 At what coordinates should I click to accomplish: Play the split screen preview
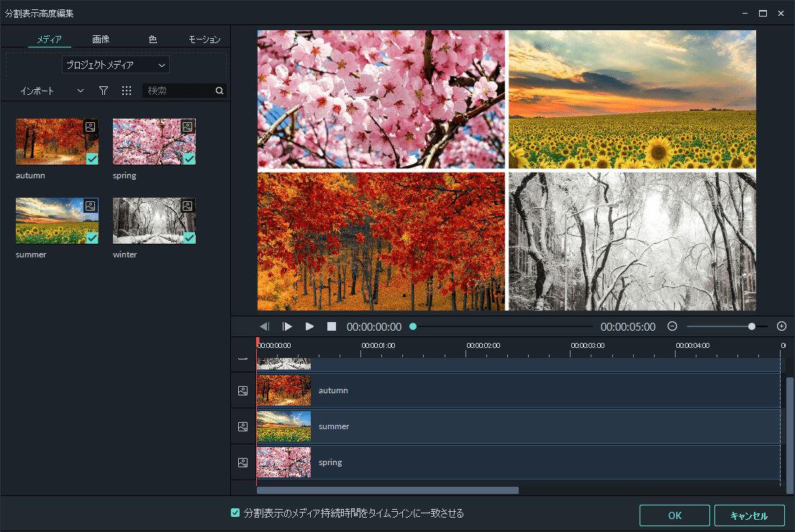click(309, 327)
